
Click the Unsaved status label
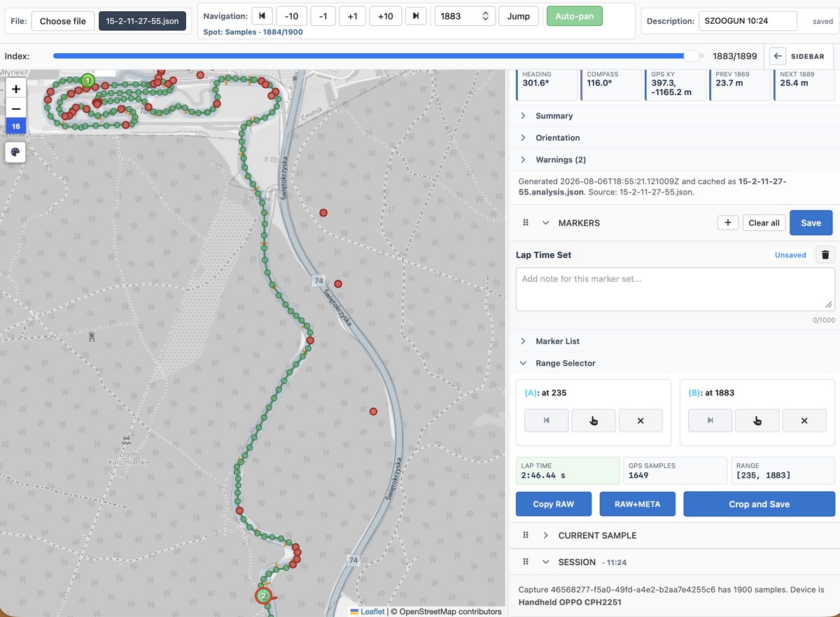(790, 255)
